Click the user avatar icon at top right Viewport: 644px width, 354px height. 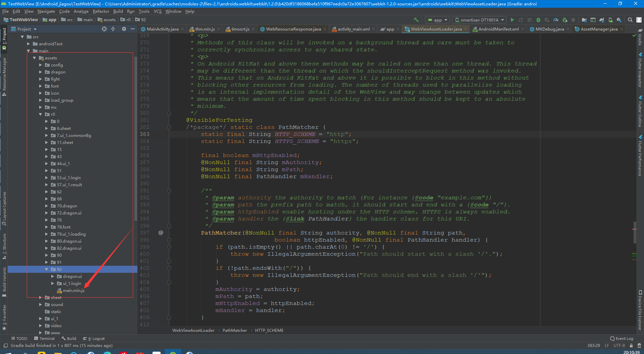[x=640, y=20]
